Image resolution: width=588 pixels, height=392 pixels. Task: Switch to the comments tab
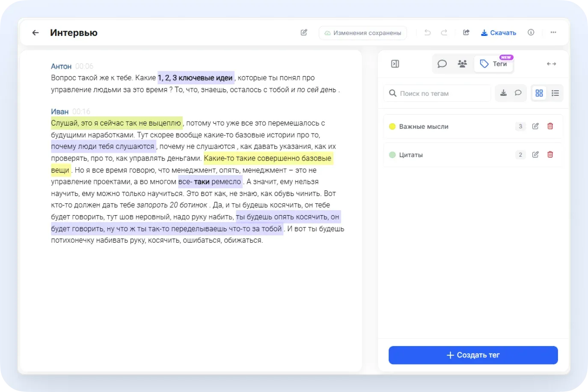click(442, 64)
